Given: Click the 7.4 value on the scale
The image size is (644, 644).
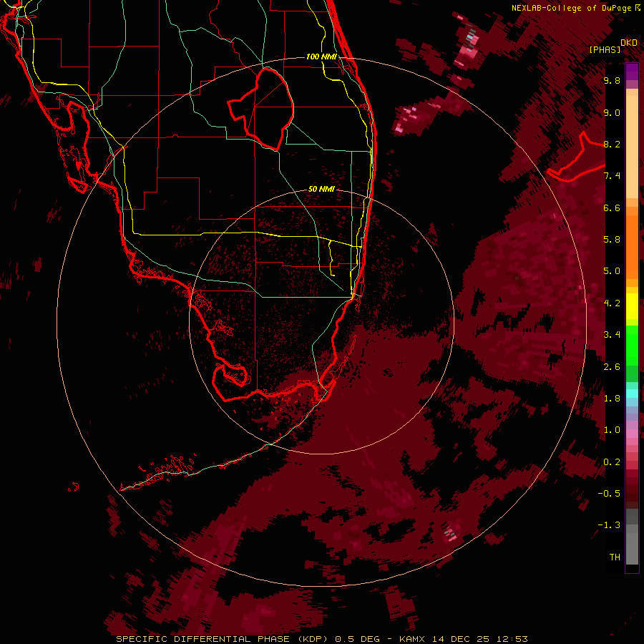Looking at the screenshot, I should pyautogui.click(x=612, y=176).
